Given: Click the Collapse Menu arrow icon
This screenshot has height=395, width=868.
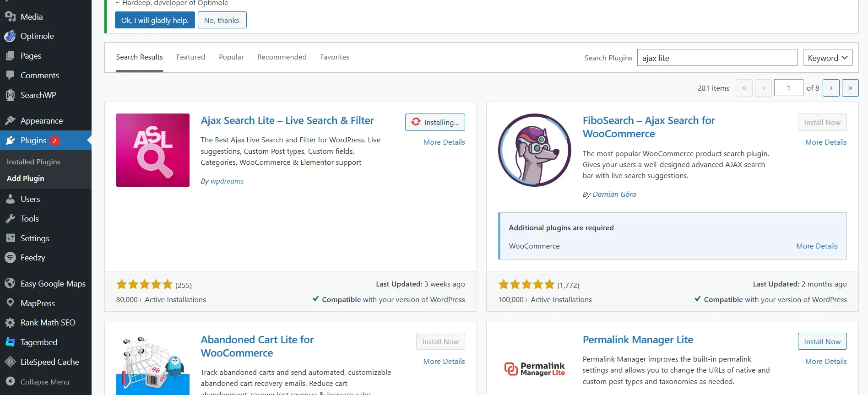Looking at the screenshot, I should tap(10, 381).
